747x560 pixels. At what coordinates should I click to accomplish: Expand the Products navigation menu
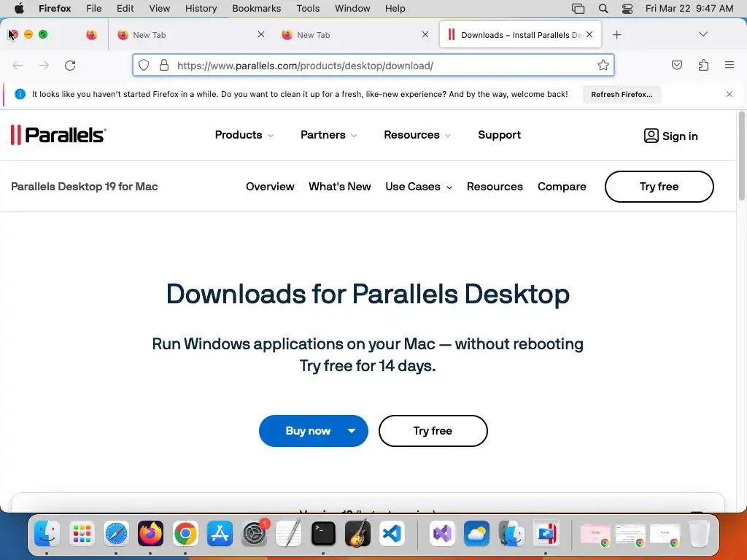(x=244, y=135)
